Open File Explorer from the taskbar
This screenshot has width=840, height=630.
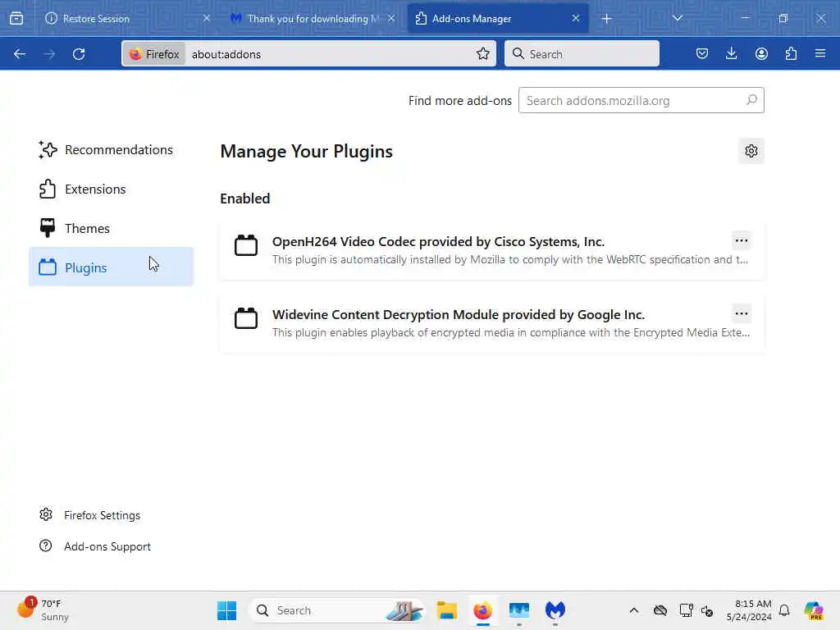point(446,610)
